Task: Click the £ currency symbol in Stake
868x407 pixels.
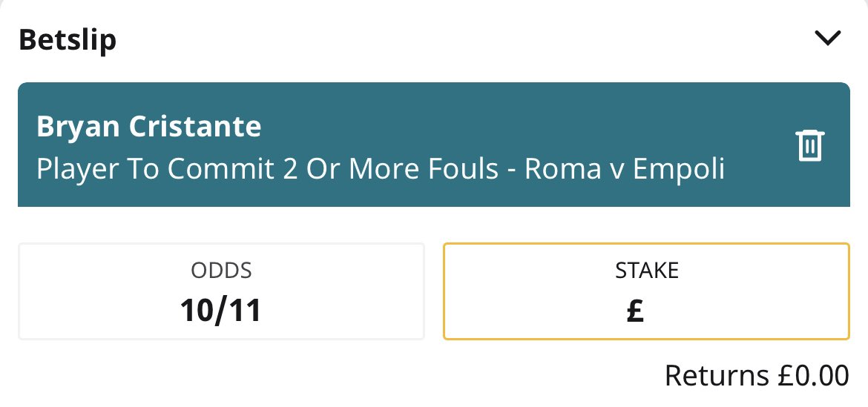Action: coord(635,311)
